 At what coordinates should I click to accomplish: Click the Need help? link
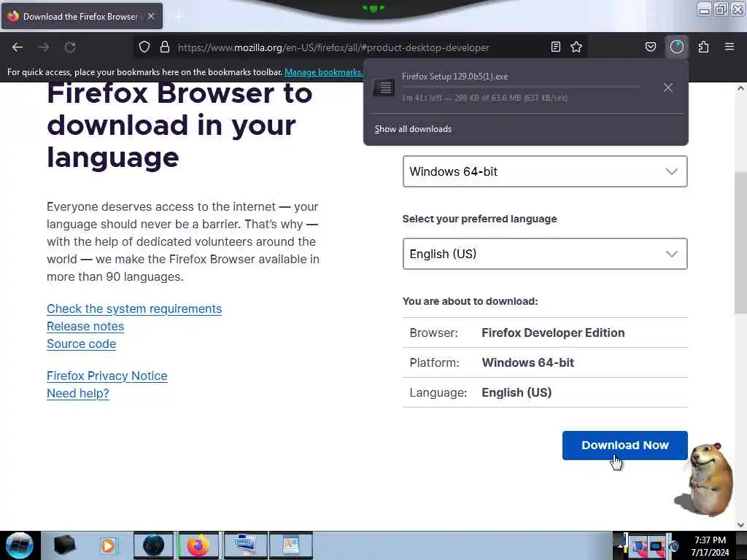click(78, 393)
